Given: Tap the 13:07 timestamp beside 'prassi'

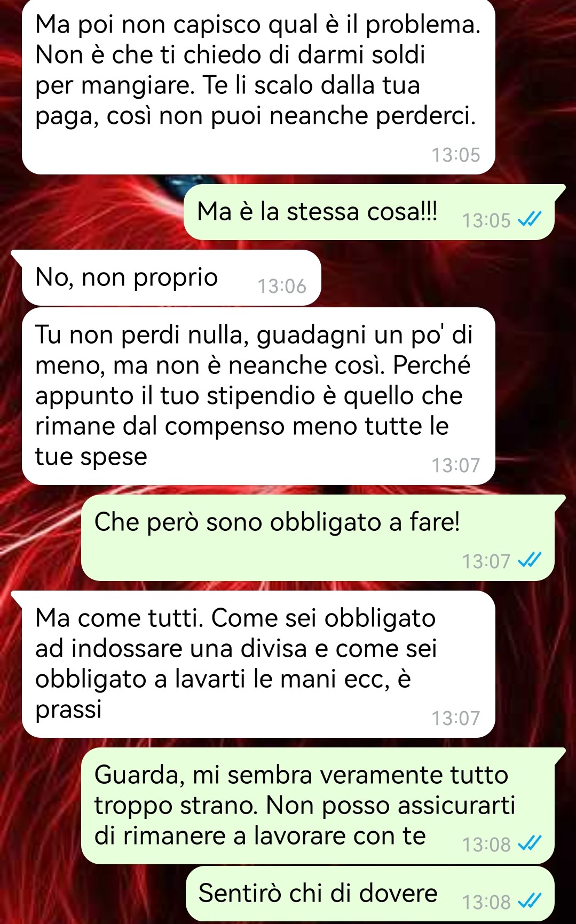Looking at the screenshot, I should (x=456, y=719).
